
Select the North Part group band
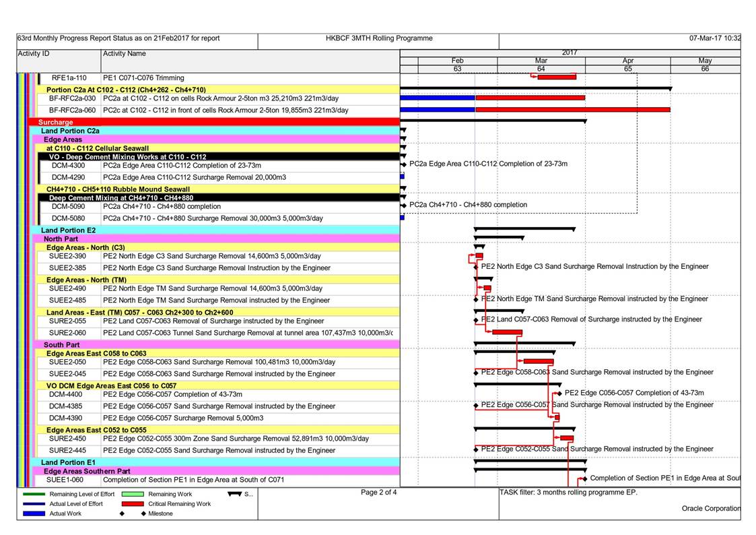(217, 239)
